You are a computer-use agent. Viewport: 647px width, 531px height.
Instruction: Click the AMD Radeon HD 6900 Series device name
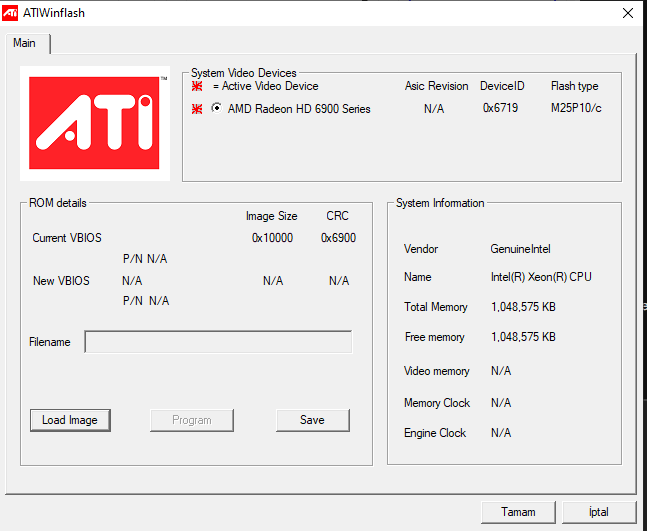[x=299, y=109]
